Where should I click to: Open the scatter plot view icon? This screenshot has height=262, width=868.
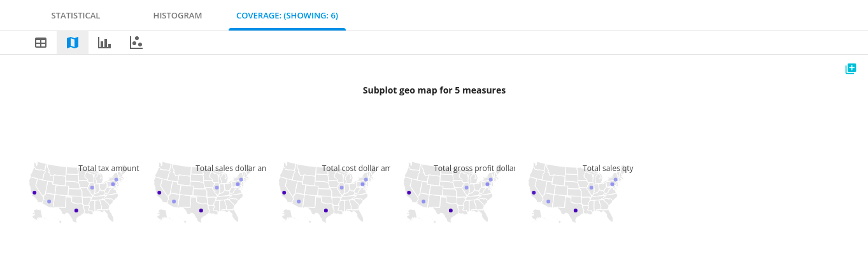[136, 43]
